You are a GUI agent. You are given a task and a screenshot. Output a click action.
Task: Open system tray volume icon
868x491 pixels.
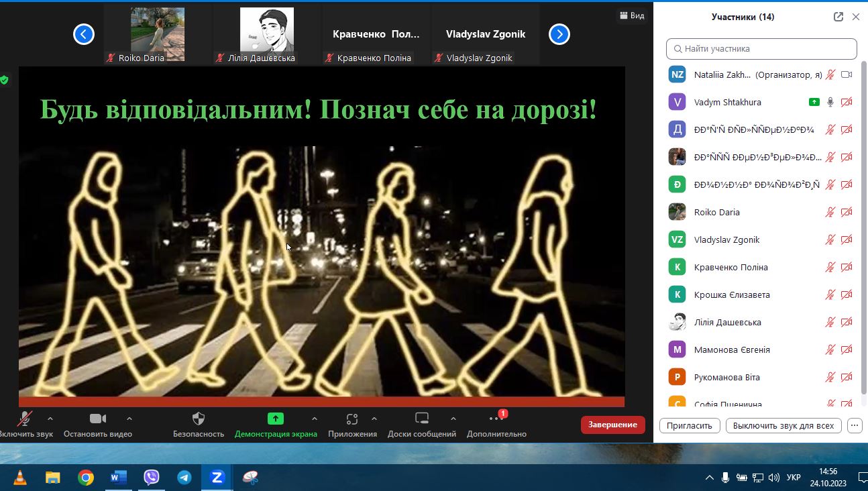[x=774, y=478]
